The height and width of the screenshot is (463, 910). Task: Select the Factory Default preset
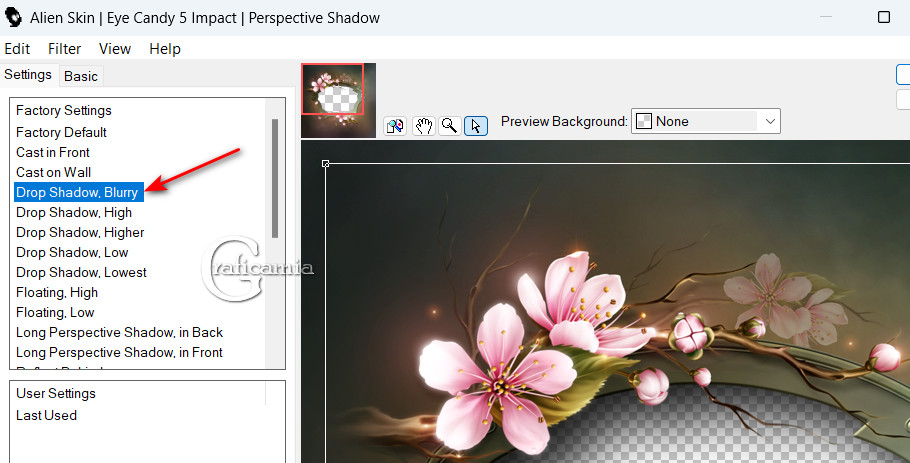coord(62,132)
